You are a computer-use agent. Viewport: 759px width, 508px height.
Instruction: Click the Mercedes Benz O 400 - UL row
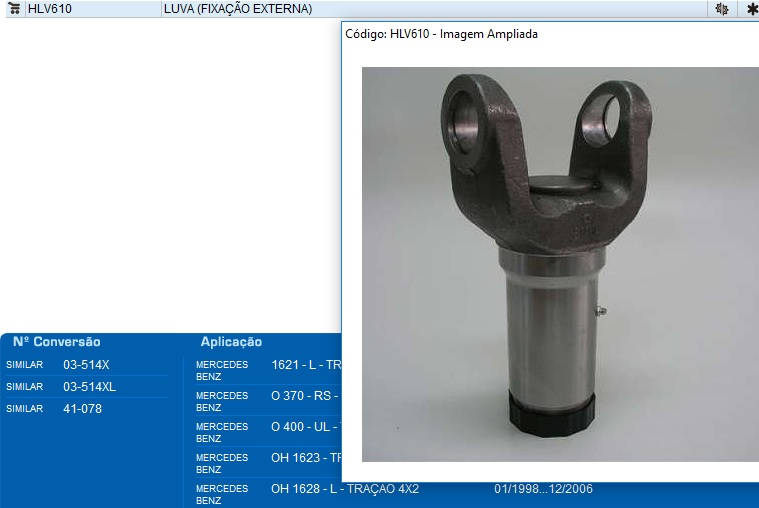305,427
